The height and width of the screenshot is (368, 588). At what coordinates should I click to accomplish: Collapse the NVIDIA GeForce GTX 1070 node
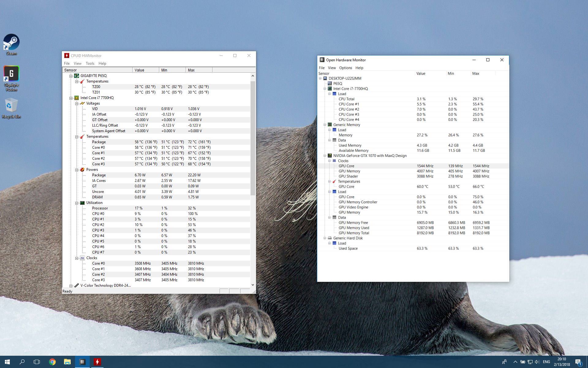(325, 156)
